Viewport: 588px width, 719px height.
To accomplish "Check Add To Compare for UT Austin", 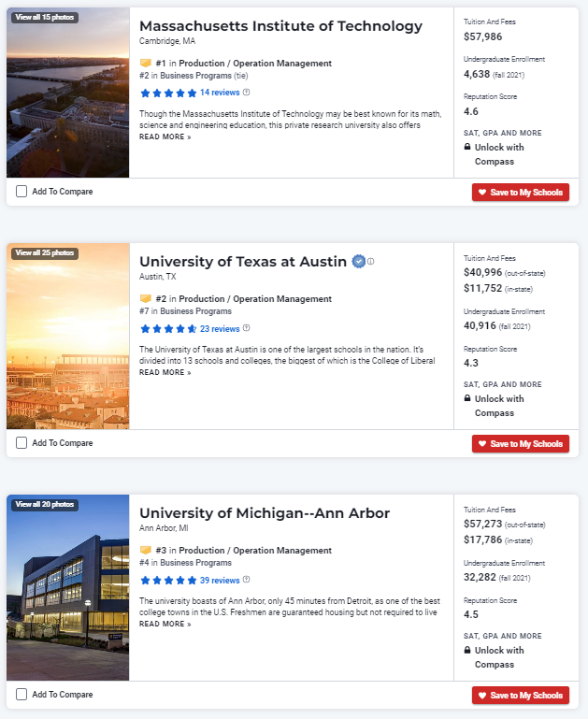I will click(x=22, y=443).
